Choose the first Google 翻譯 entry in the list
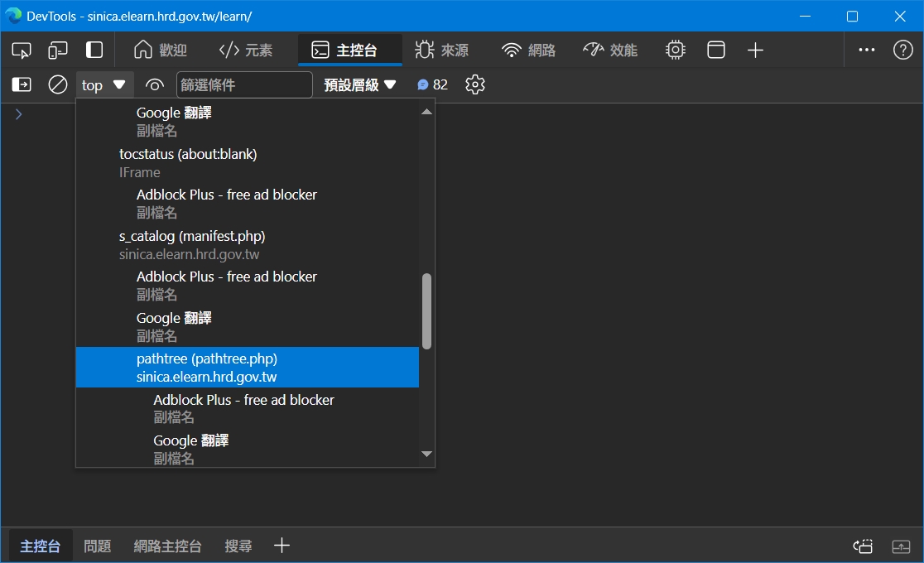The image size is (924, 563). 248,122
